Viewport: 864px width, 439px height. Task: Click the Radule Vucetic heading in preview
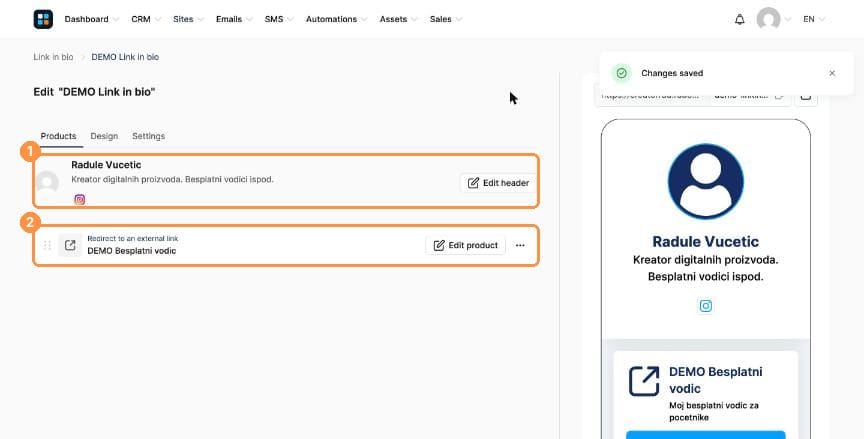[x=706, y=241]
